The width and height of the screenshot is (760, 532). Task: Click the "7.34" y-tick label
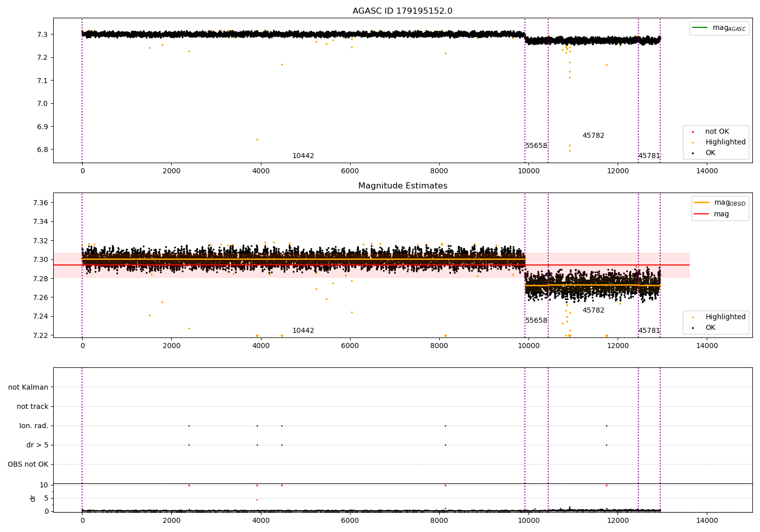(x=41, y=222)
